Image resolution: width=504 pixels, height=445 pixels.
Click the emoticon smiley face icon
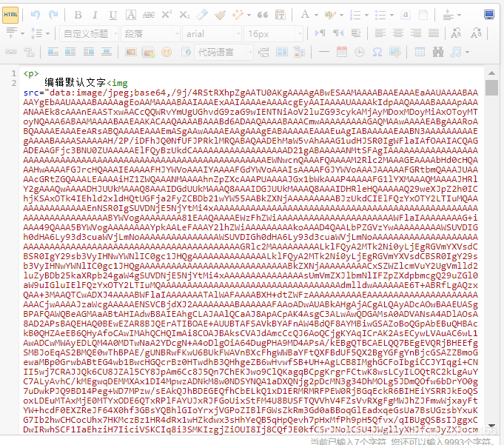(167, 52)
